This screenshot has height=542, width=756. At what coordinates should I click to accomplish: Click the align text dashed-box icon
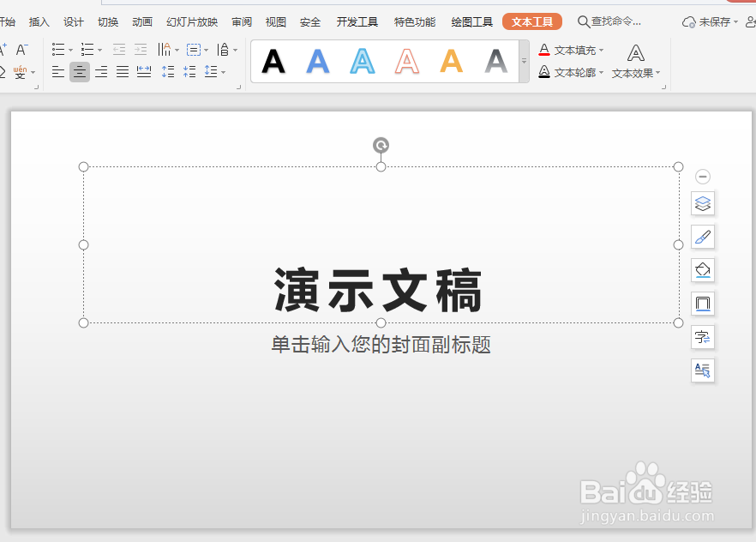[x=194, y=50]
